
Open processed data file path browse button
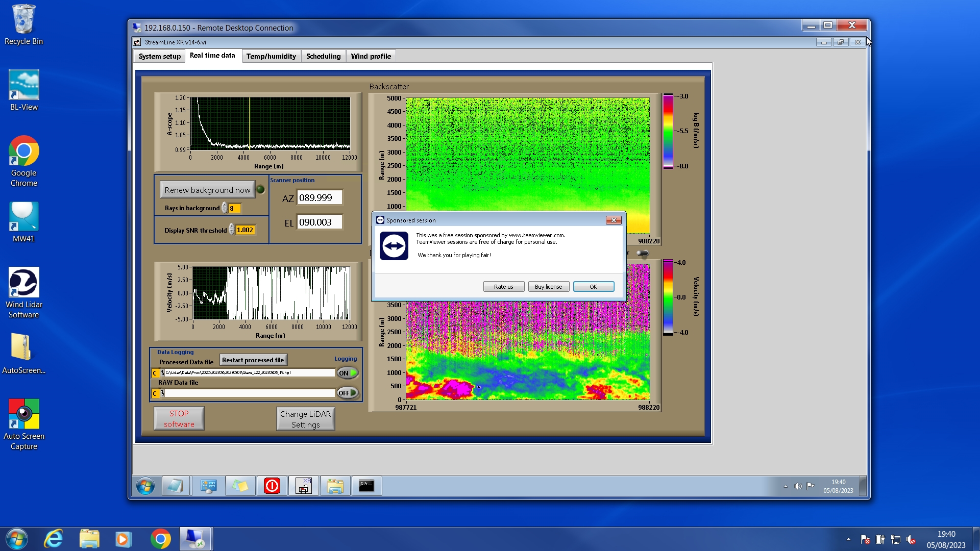click(x=162, y=373)
